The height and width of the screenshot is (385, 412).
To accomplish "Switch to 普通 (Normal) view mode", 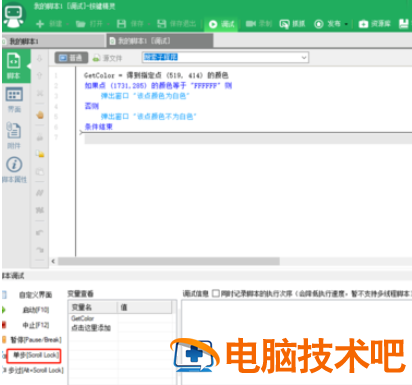I will pyautogui.click(x=71, y=58).
